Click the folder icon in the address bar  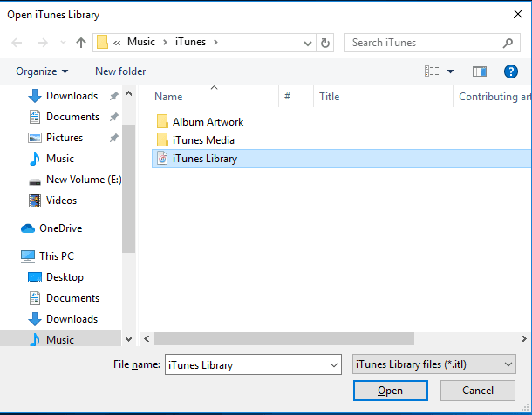pyautogui.click(x=102, y=43)
